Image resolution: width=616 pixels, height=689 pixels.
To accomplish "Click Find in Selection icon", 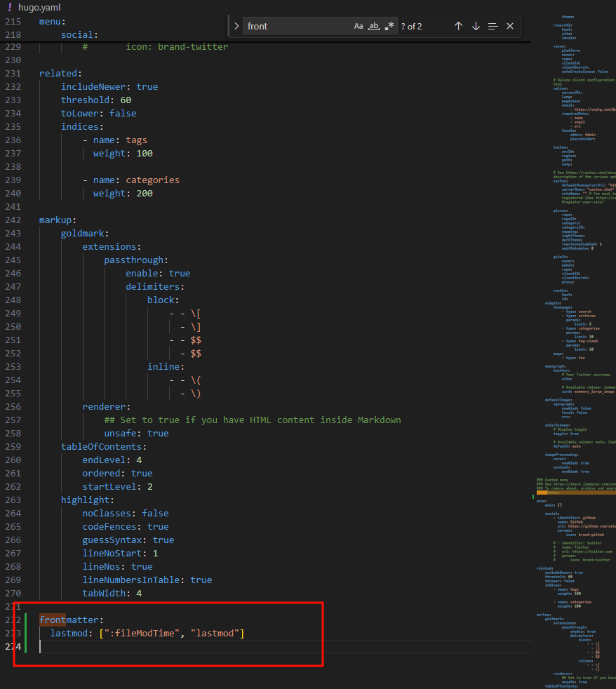I will [x=493, y=26].
